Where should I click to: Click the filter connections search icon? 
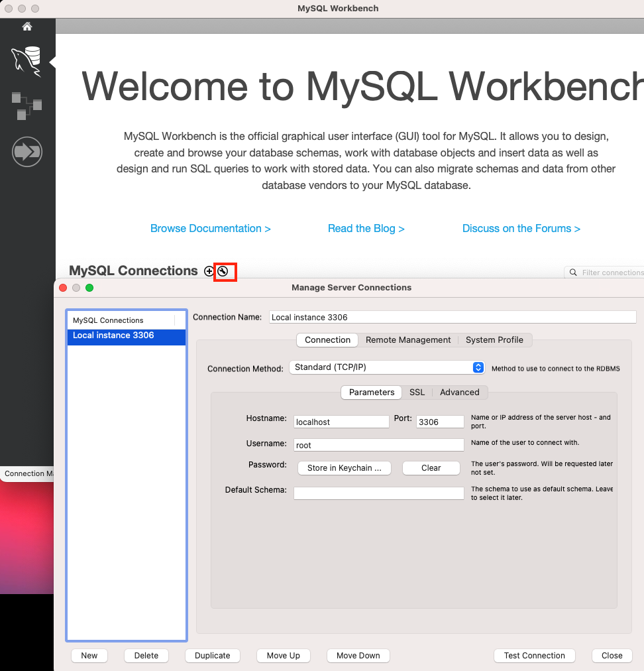point(573,272)
